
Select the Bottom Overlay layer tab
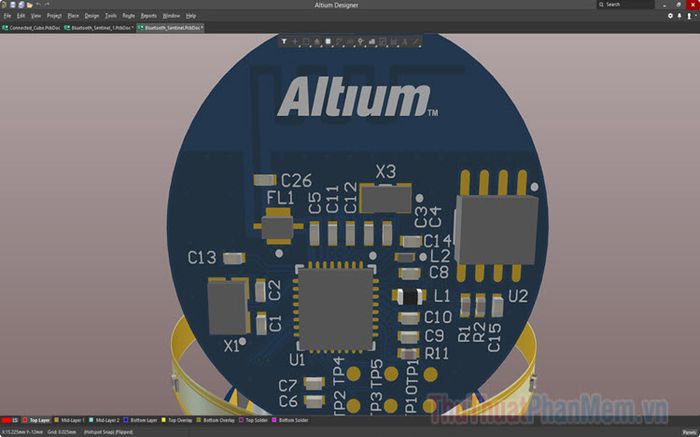(216, 420)
